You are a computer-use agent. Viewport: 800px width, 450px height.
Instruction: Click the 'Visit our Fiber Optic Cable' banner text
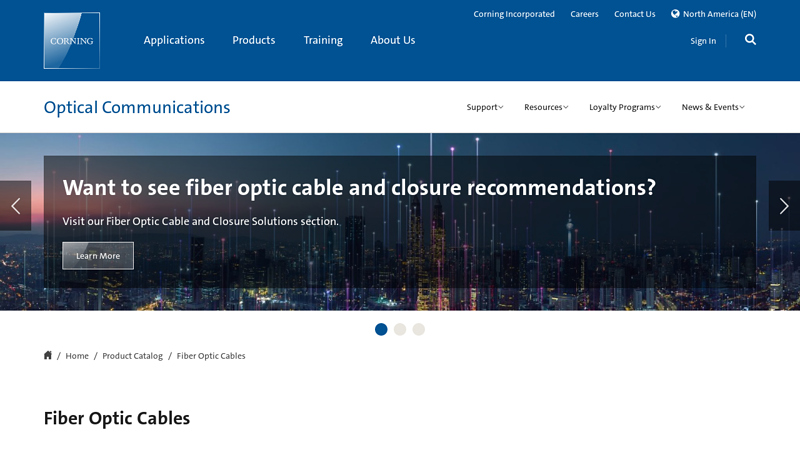[x=201, y=221]
